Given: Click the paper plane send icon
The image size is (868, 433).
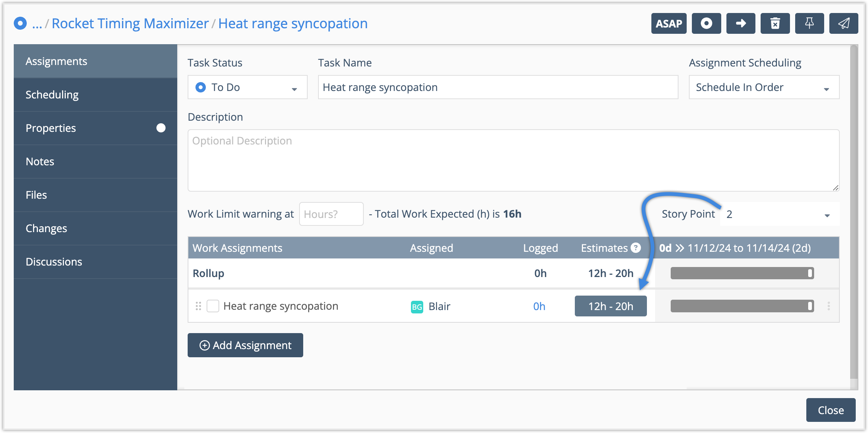Looking at the screenshot, I should [x=843, y=23].
